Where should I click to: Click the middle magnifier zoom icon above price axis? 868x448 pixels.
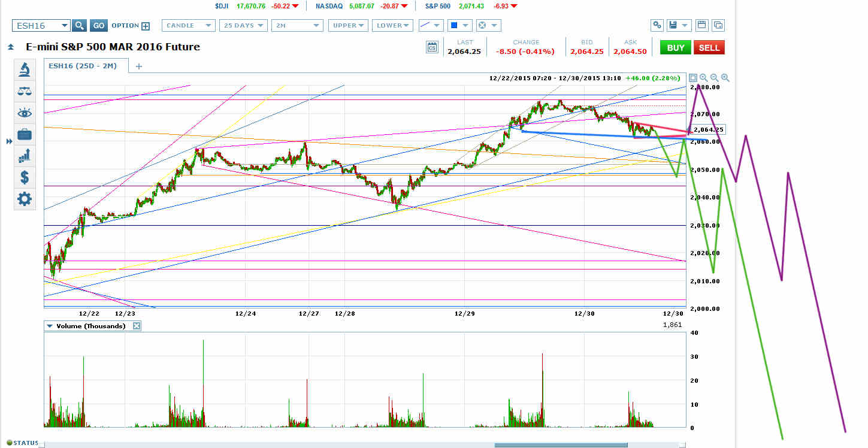(x=715, y=78)
